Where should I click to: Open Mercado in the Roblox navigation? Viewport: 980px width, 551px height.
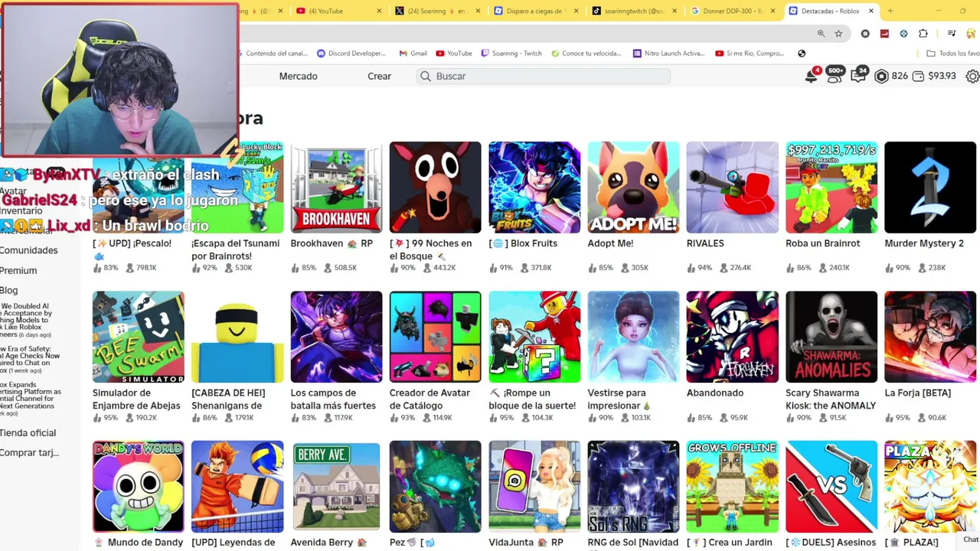pos(298,77)
